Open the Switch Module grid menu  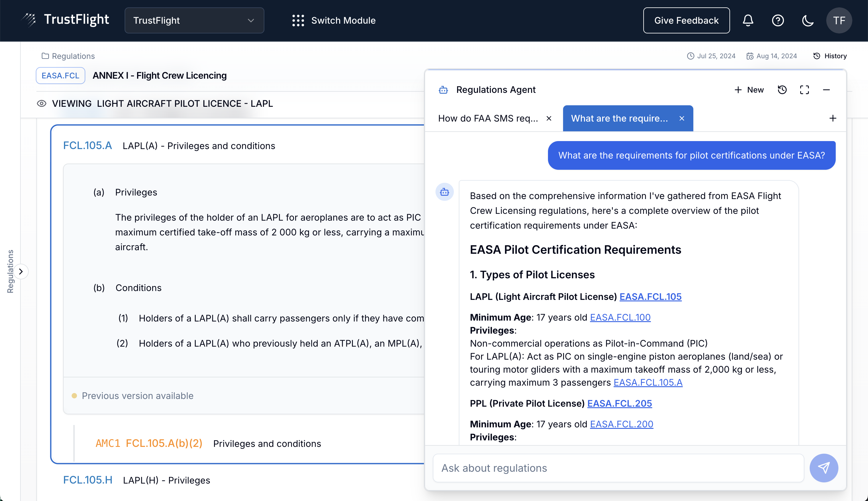(334, 20)
